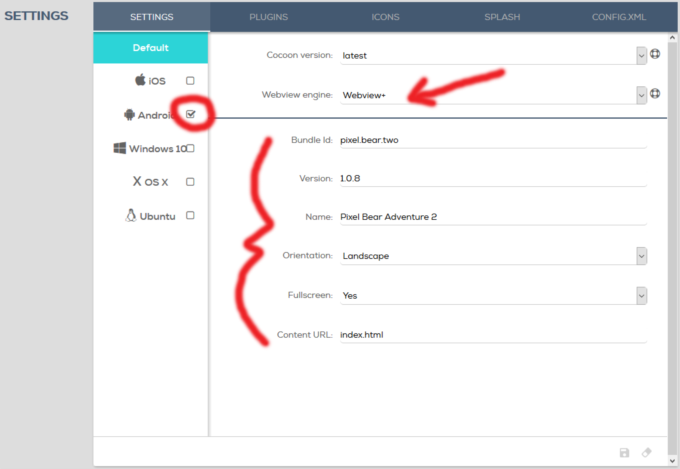
Task: Select the Default platform button
Action: click(x=150, y=47)
